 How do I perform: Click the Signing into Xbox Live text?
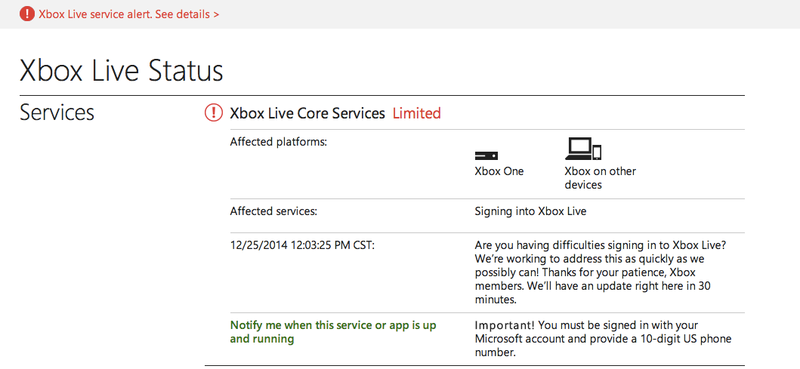530,211
